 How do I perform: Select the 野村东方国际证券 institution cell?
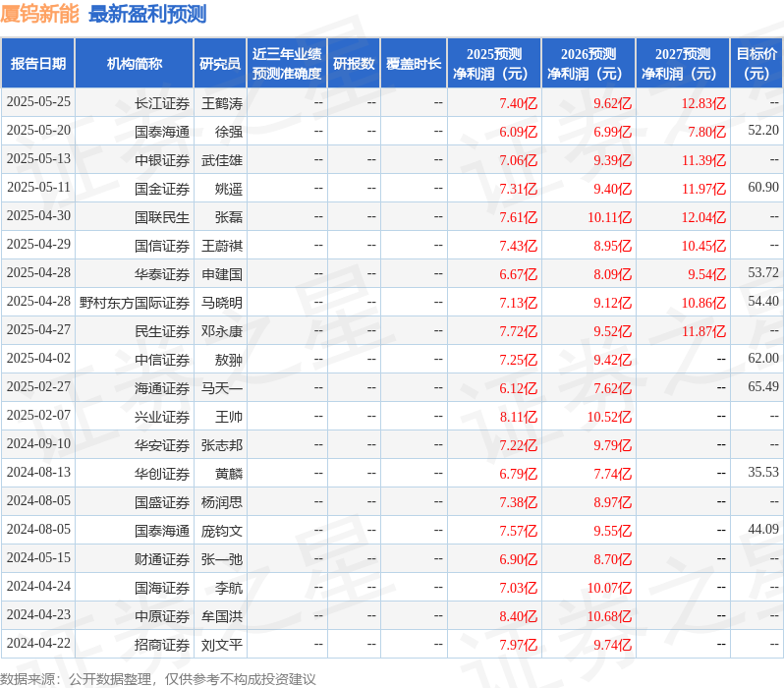[x=135, y=303]
